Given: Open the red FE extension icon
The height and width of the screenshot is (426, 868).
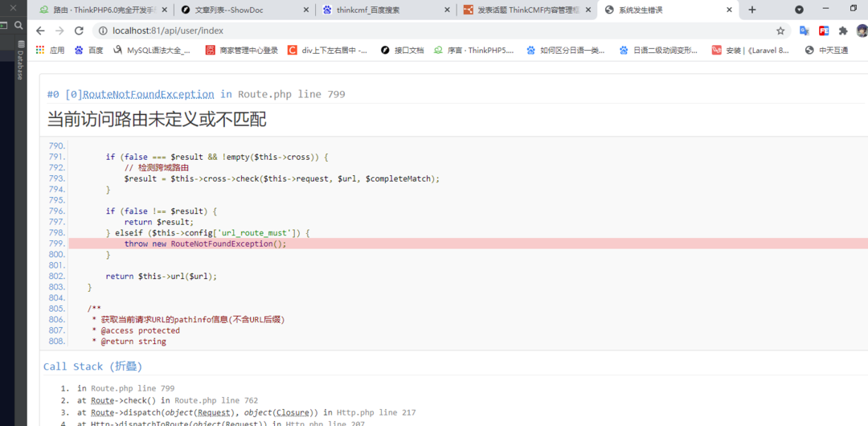Looking at the screenshot, I should click(824, 31).
